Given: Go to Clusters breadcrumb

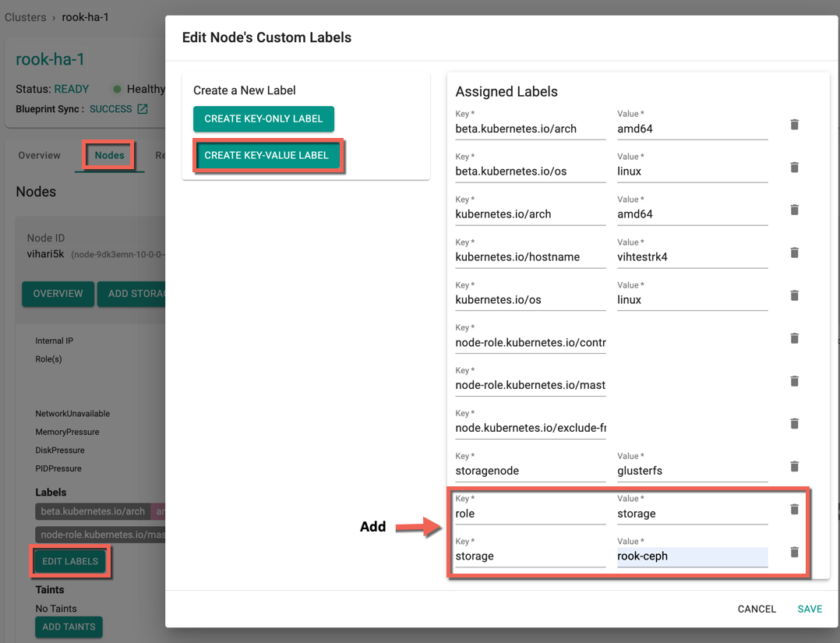Looking at the screenshot, I should pos(25,17).
